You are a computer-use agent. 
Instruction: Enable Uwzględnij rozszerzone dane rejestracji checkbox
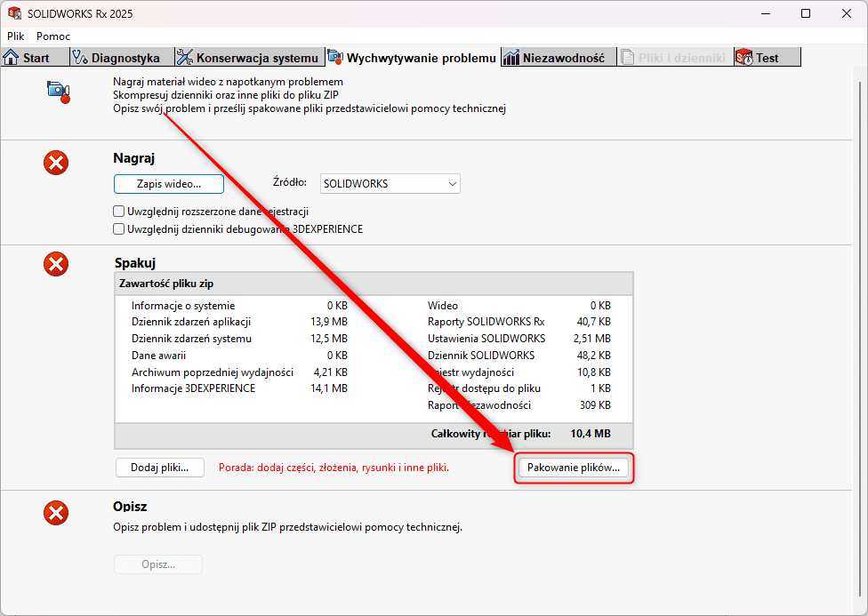pyautogui.click(x=119, y=212)
